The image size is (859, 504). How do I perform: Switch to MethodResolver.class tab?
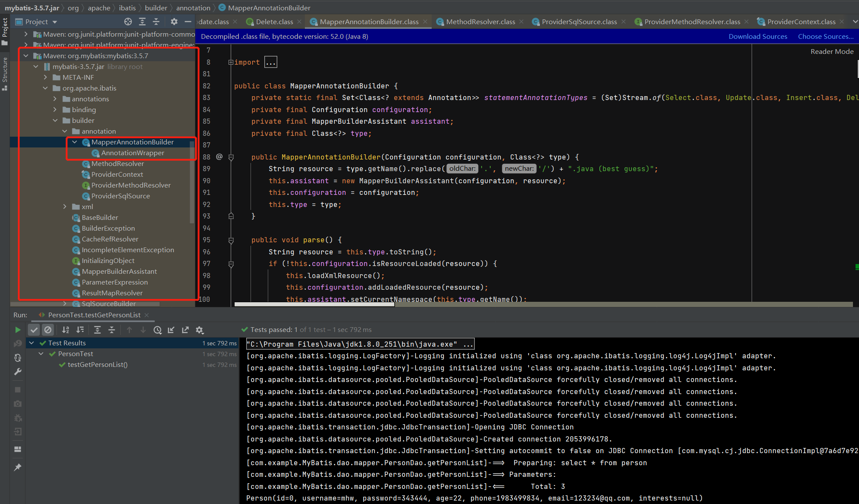tap(480, 22)
